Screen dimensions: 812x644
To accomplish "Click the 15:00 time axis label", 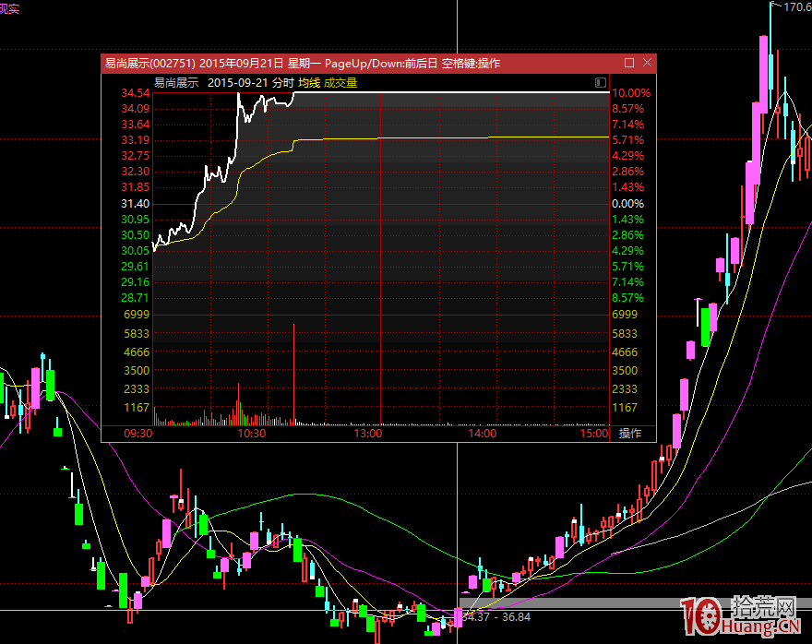I will (x=594, y=434).
